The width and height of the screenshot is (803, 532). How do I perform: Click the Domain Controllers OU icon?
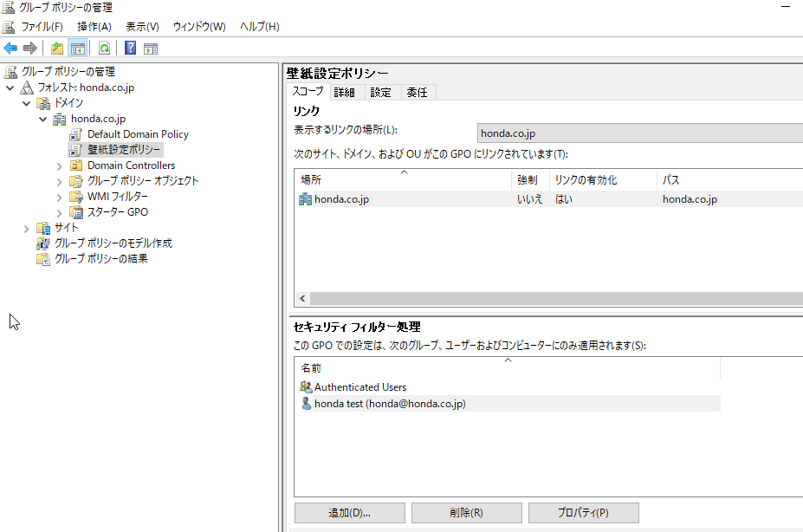pyautogui.click(x=75, y=165)
